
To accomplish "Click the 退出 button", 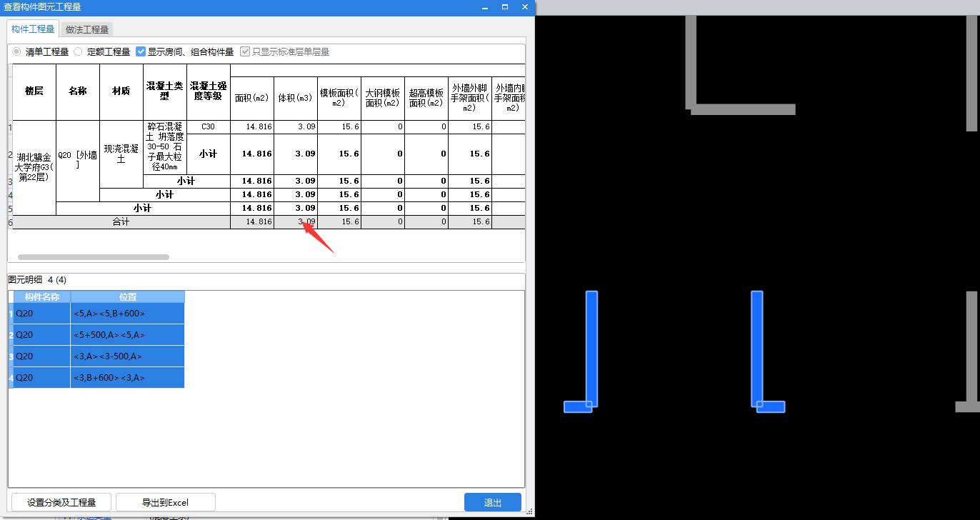I will pos(493,502).
